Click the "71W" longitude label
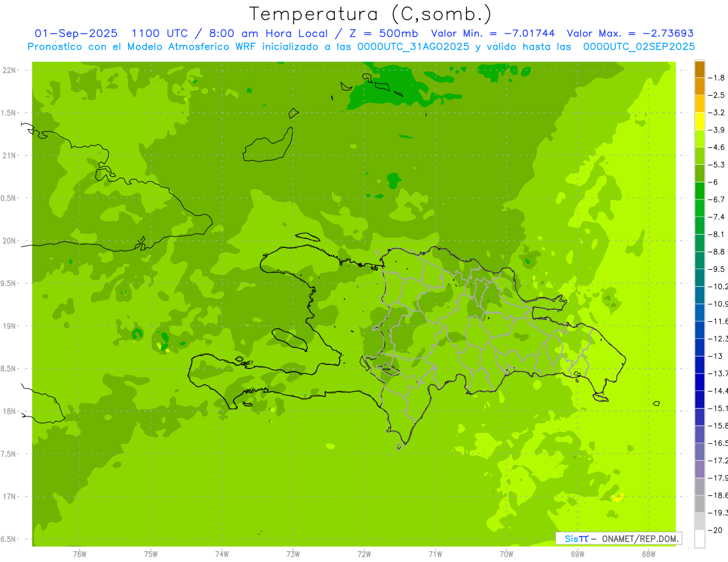This screenshot has height=562, width=728. coord(435,554)
